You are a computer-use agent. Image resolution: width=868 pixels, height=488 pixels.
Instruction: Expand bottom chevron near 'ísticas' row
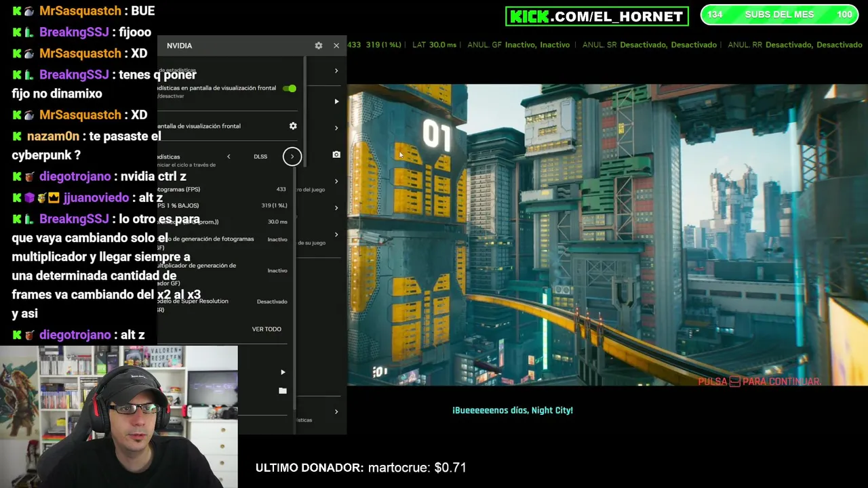click(x=336, y=411)
